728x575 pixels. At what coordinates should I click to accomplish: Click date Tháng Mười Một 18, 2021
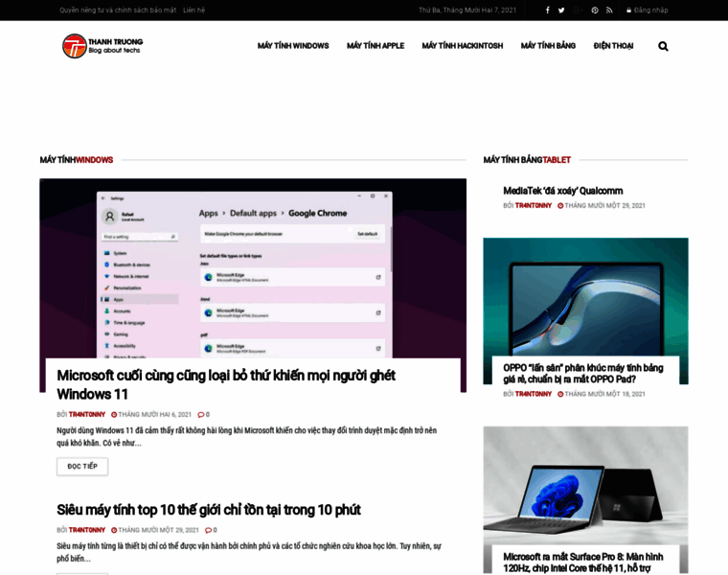602,394
